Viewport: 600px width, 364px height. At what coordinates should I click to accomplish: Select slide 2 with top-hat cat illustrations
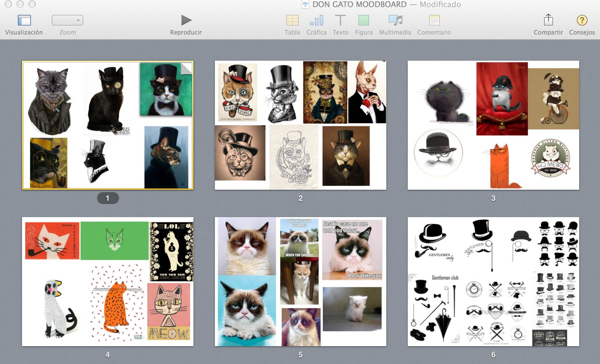[301, 125]
